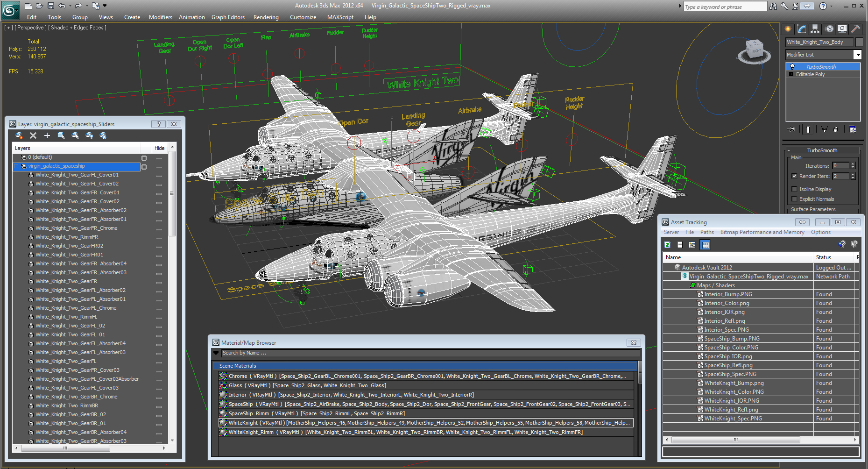Switch Asset Tracking to Table View
This screenshot has width=868, height=469.
point(706,245)
